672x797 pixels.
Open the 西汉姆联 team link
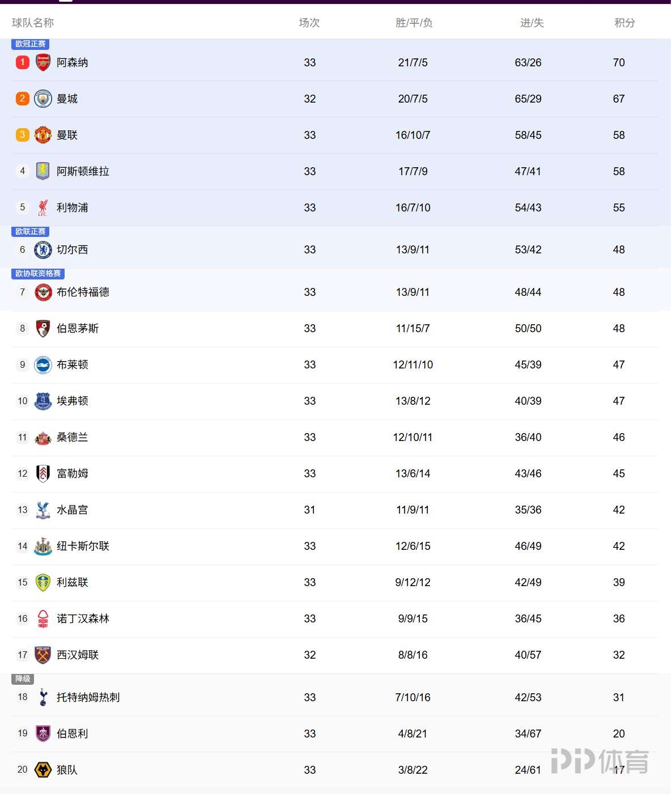78,655
